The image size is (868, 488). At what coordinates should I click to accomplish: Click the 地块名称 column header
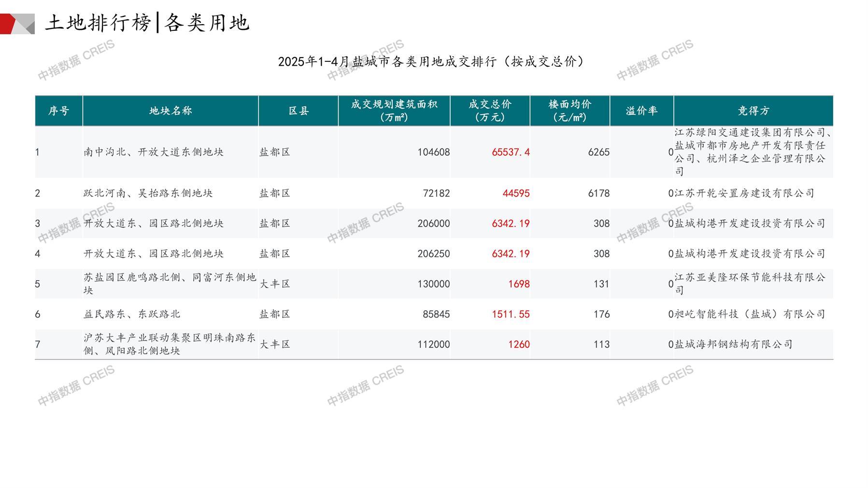pos(170,111)
